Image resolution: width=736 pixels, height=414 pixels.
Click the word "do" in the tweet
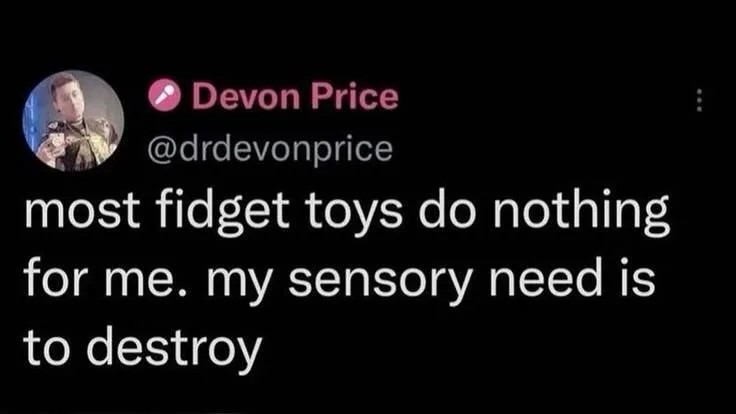click(447, 210)
